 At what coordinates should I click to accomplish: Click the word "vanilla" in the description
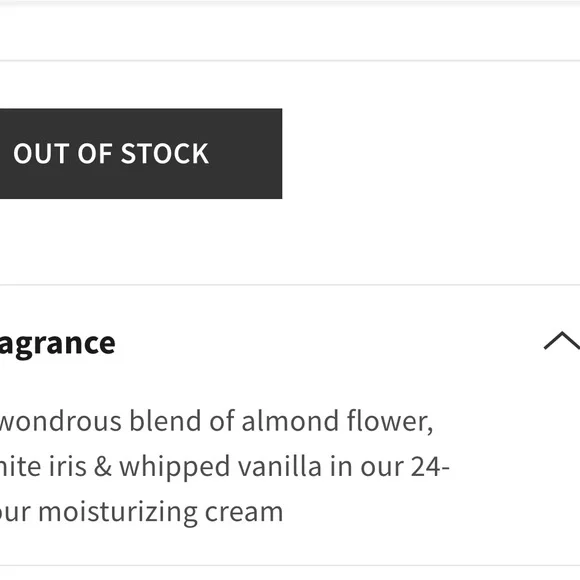tap(280, 466)
